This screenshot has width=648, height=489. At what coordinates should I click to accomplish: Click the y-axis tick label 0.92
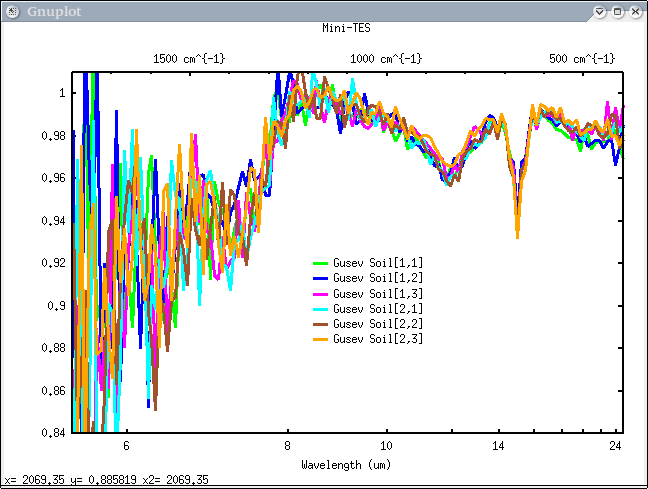coord(54,263)
